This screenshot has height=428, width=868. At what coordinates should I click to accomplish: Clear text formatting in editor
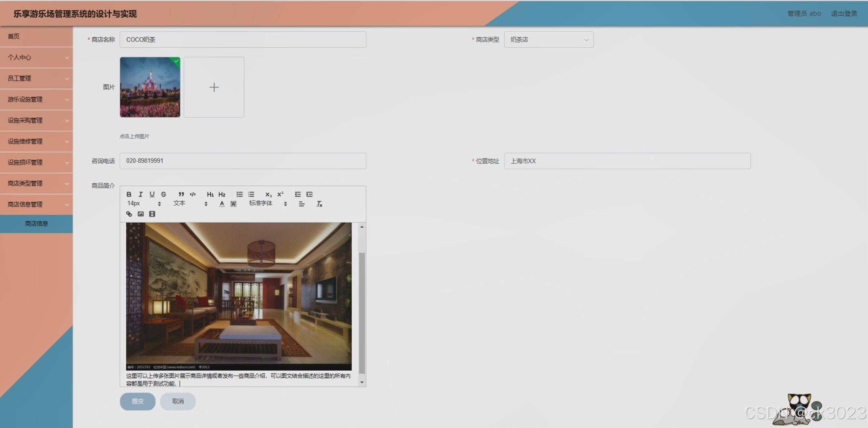pos(319,204)
